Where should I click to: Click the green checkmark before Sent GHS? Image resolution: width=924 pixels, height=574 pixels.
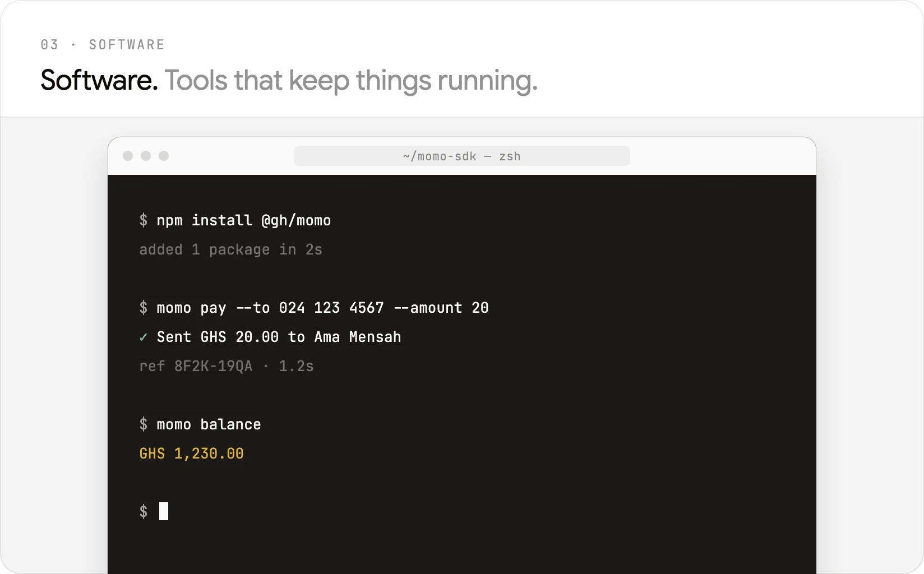pyautogui.click(x=143, y=337)
